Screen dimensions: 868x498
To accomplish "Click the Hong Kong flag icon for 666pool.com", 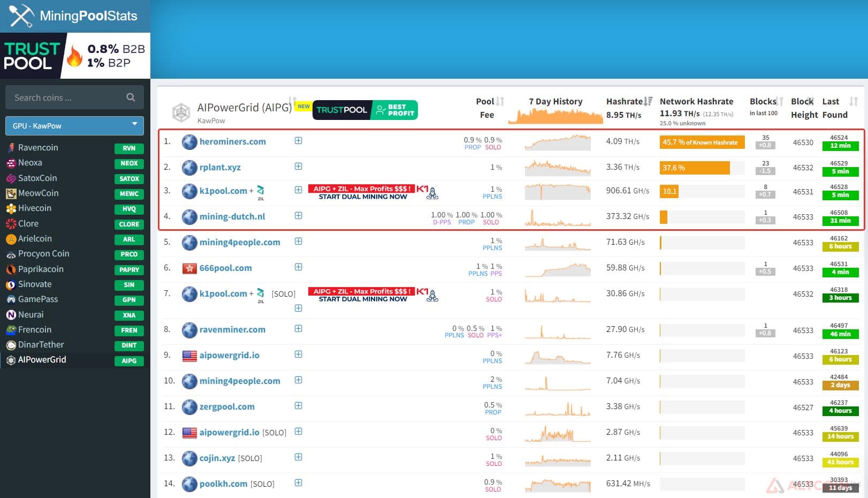I will [x=189, y=268].
